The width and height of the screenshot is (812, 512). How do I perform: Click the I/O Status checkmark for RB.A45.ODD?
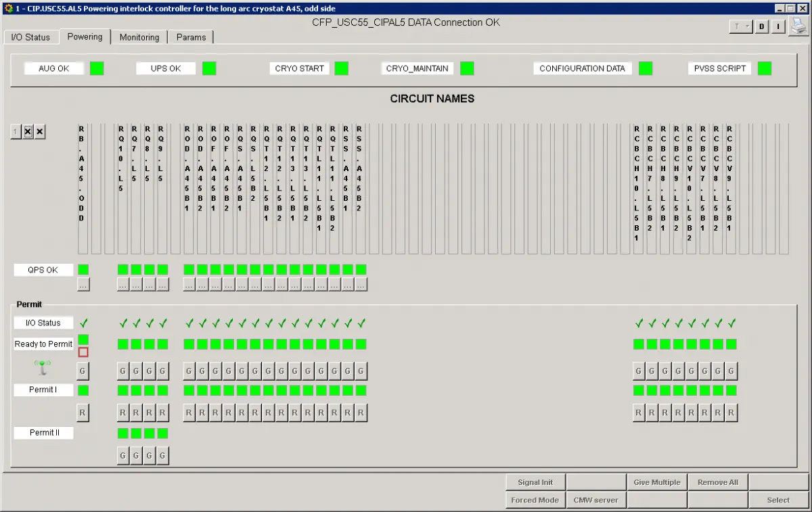[x=83, y=323]
